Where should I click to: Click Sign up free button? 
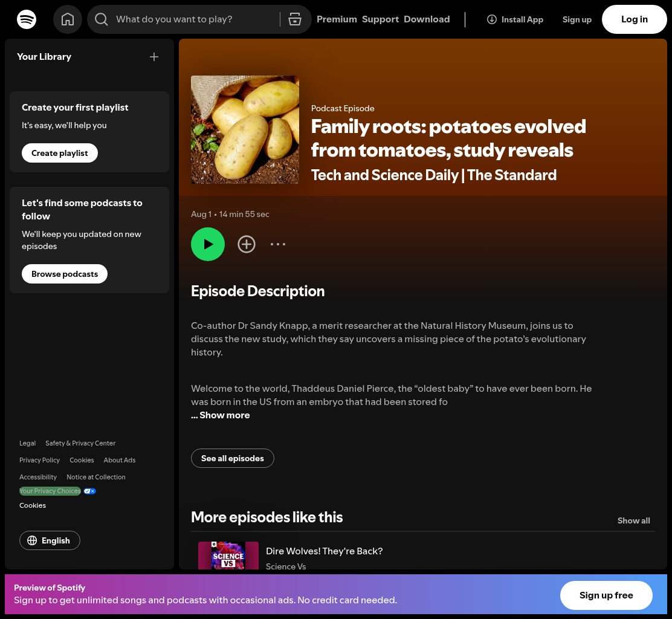coord(606,595)
